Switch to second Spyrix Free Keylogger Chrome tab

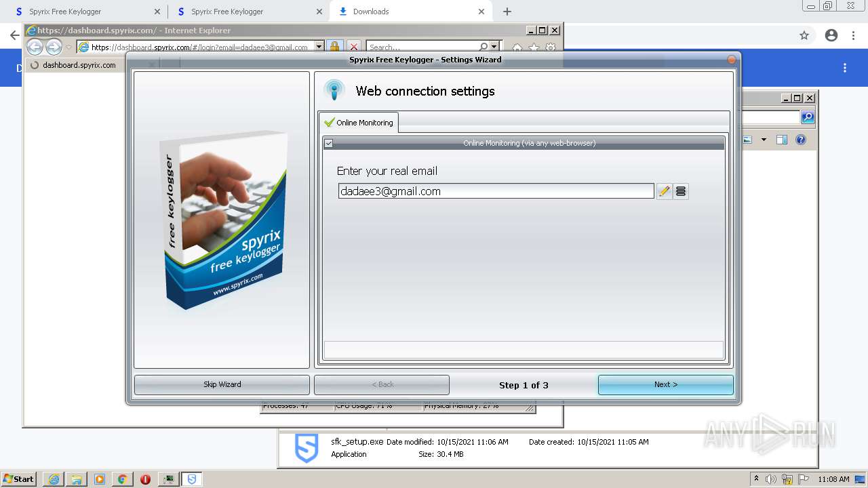tap(248, 12)
